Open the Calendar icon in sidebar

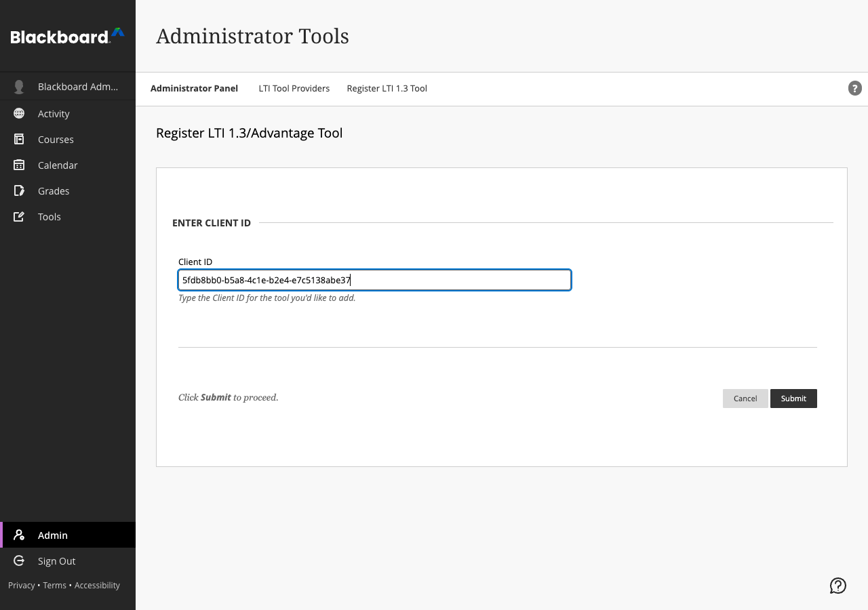[19, 165]
